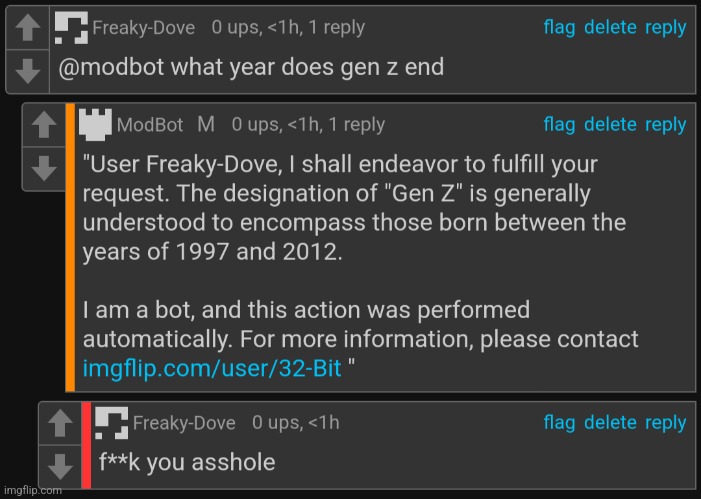Open ModBot username profile
701x499 pixels.
click(x=150, y=125)
